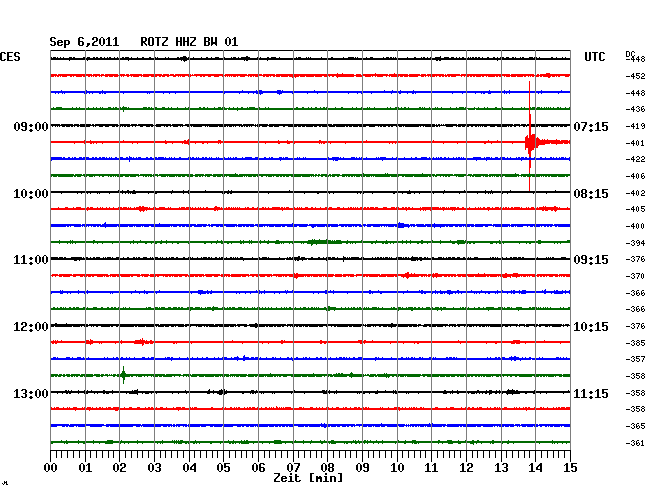Click the "07" minute axis label
650x494 pixels.
click(293, 467)
